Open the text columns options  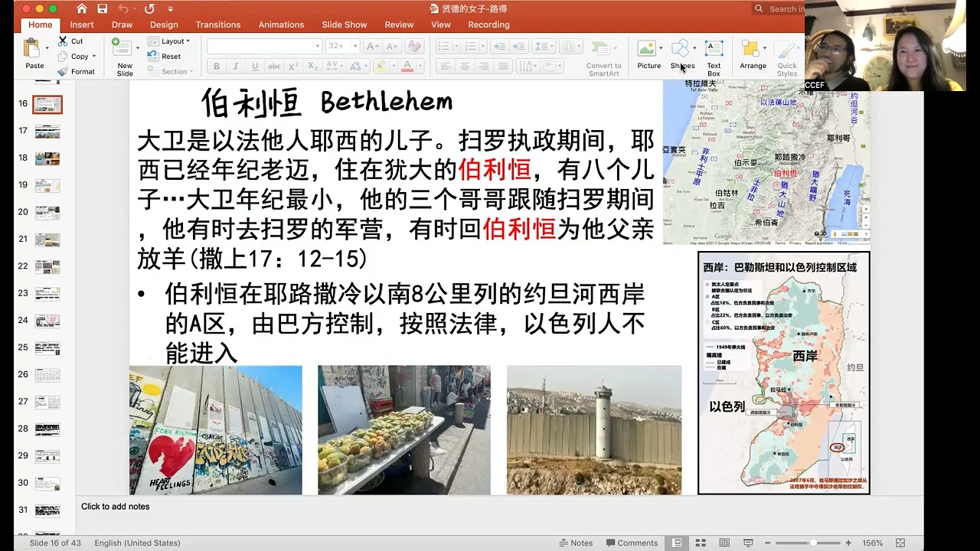coord(570,46)
